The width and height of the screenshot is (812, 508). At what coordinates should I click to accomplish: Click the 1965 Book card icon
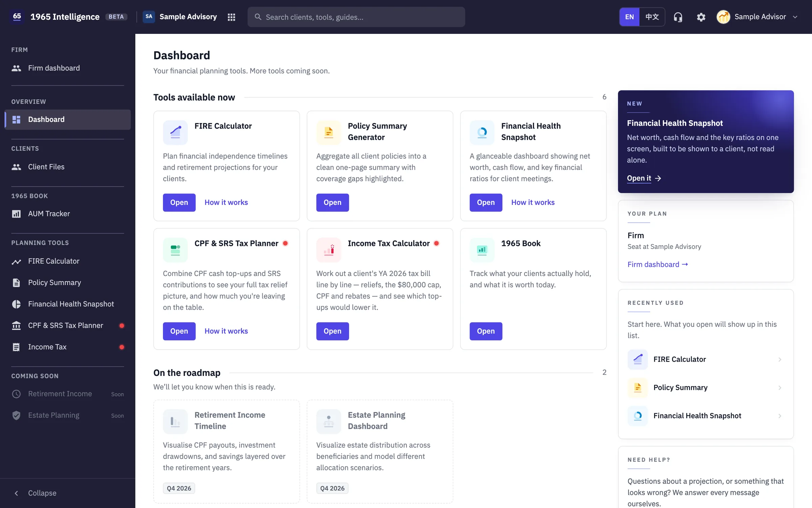pos(482,250)
